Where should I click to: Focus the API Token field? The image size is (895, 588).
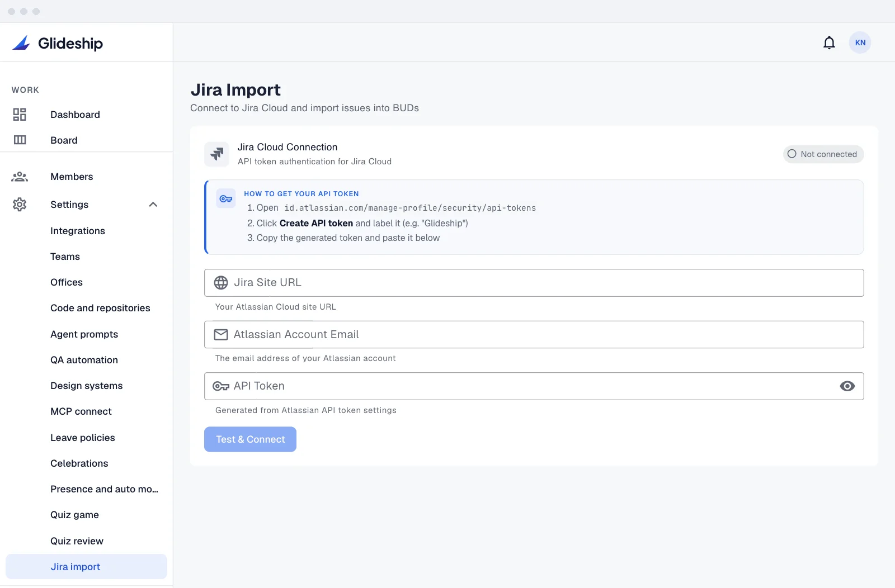click(534, 386)
